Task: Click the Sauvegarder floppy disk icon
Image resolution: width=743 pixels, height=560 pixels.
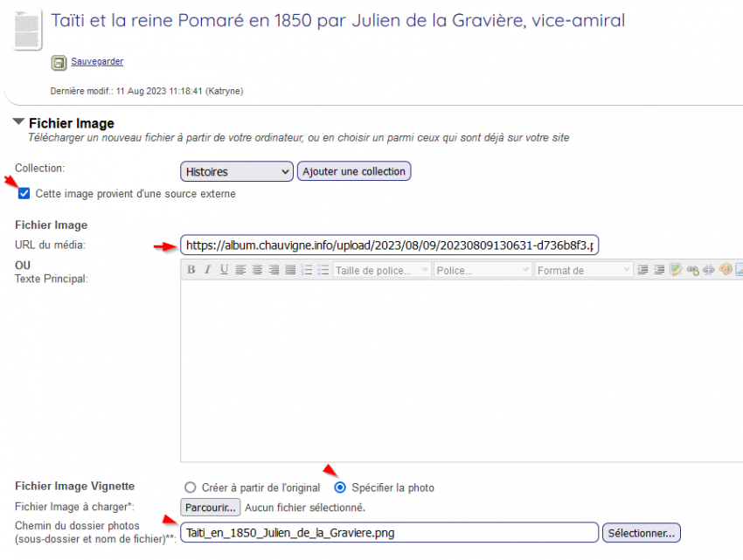Action: 59,63
